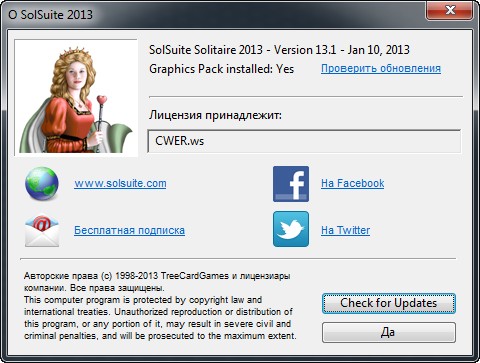
Task: Click the Check for Updates button
Action: tap(389, 303)
